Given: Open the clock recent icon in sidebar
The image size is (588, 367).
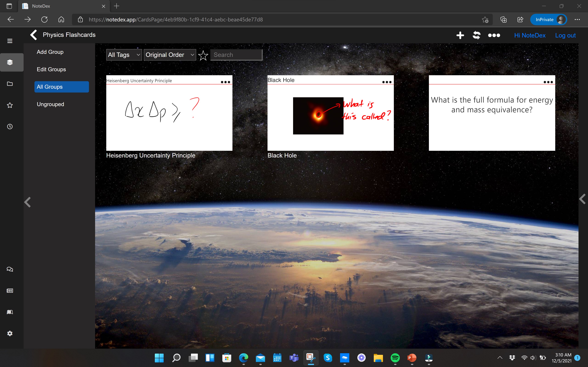Looking at the screenshot, I should tap(10, 126).
